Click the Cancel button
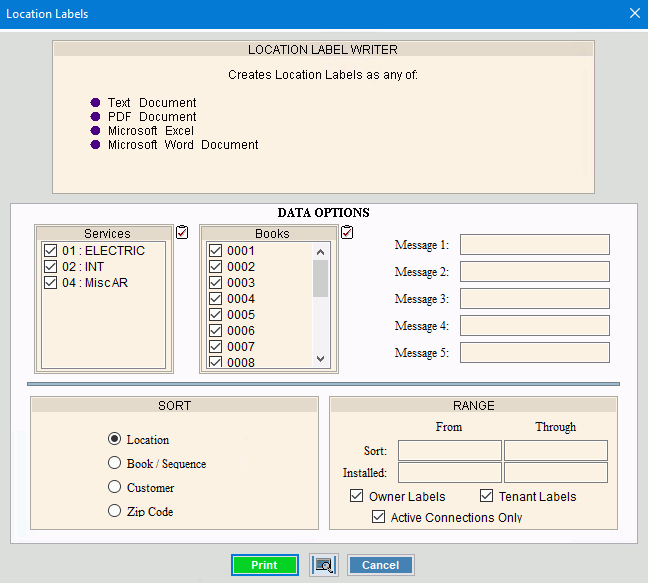The width and height of the screenshot is (648, 583). (x=380, y=565)
